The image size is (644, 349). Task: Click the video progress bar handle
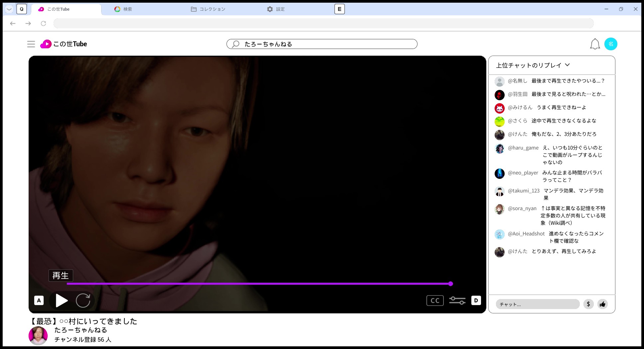(450, 284)
